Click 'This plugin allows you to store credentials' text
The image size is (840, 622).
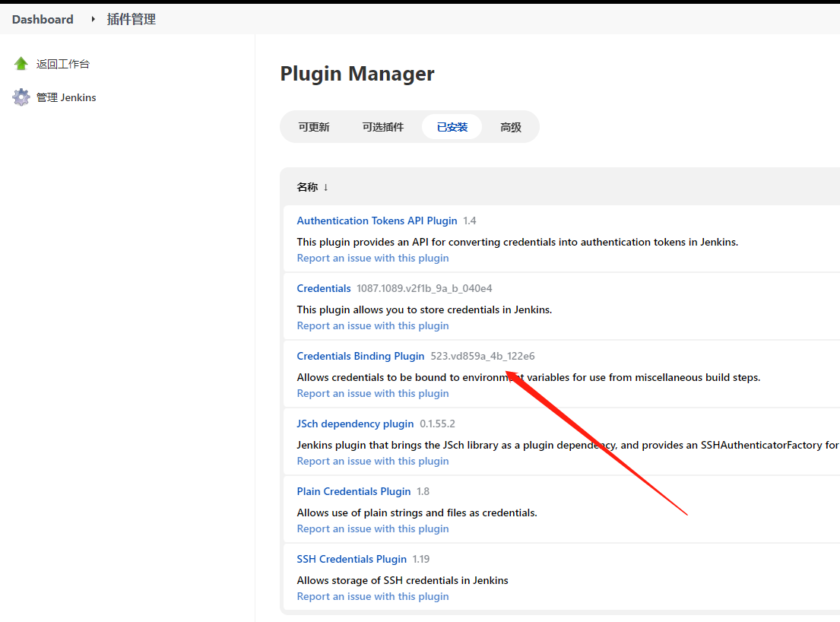tap(424, 309)
